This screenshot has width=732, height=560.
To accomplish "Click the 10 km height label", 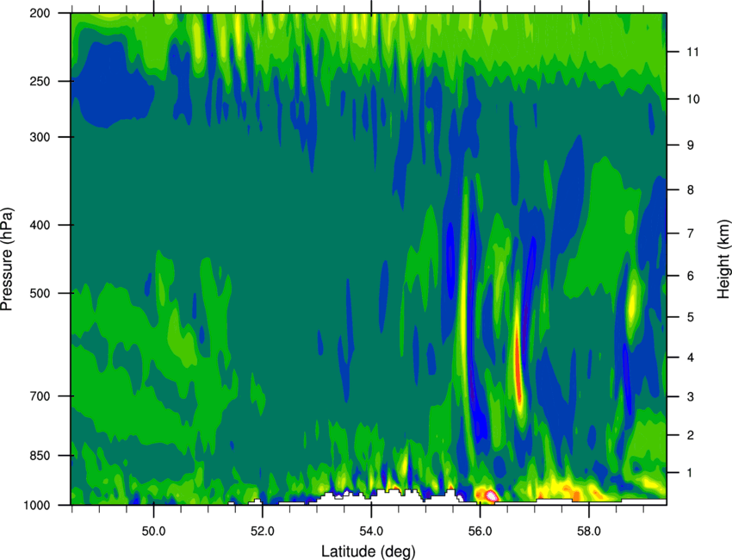I will point(692,99).
